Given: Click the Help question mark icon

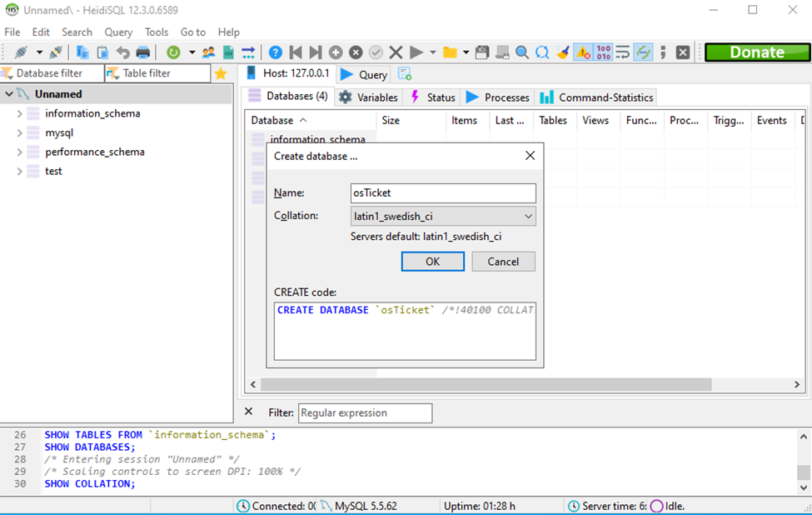Looking at the screenshot, I should tap(276, 52).
